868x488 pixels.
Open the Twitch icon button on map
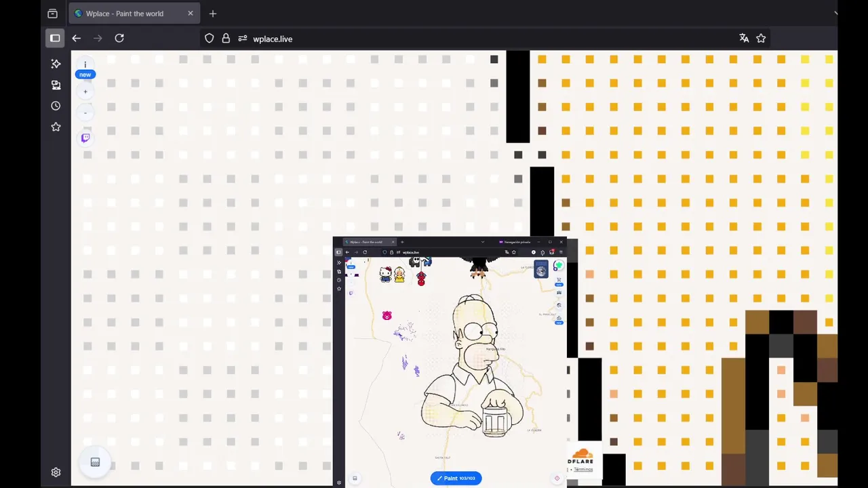click(85, 138)
